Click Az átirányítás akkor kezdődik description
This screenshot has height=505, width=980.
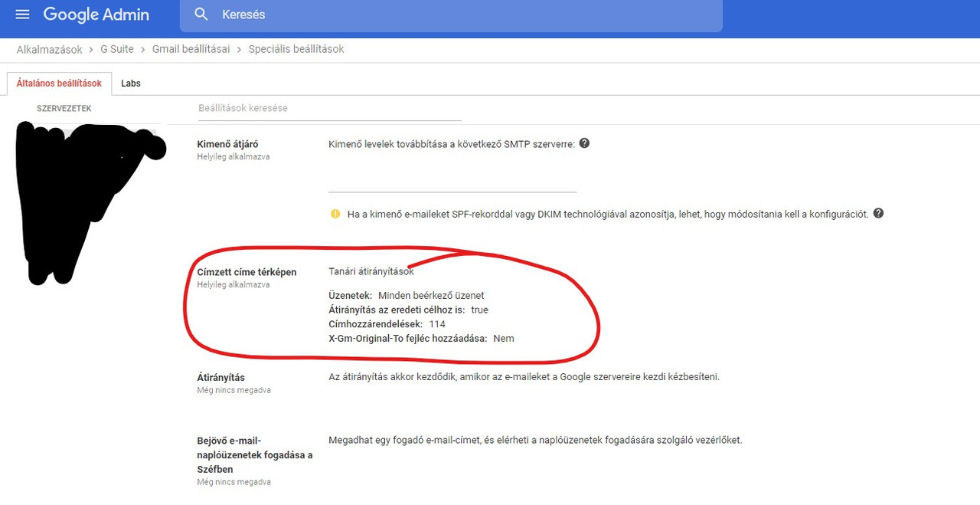524,377
